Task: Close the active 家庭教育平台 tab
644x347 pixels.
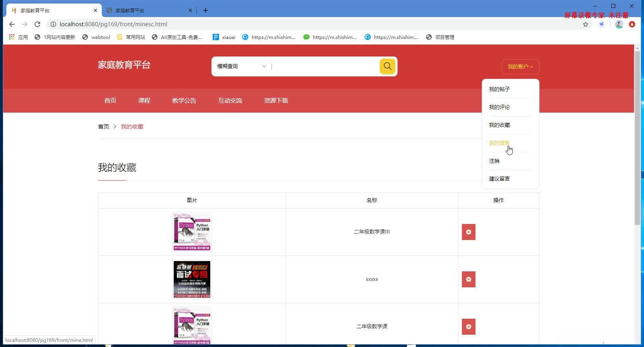Action: click(x=95, y=10)
